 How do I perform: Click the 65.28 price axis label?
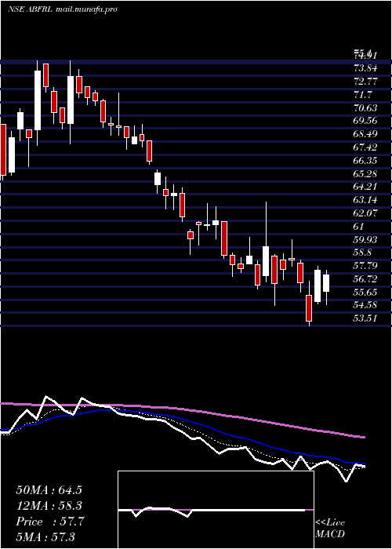coord(366,173)
